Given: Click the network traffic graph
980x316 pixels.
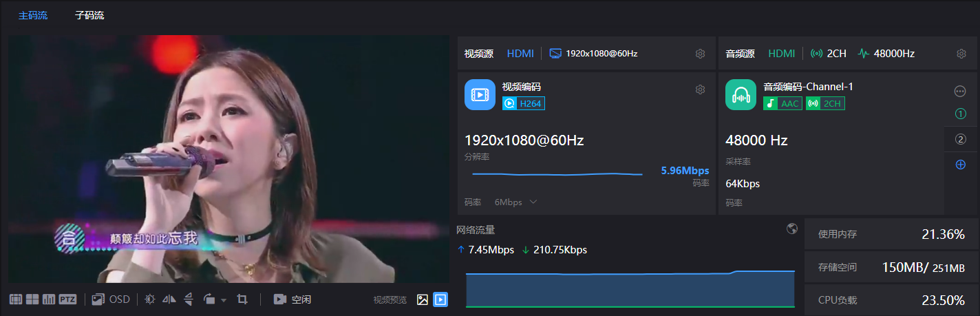Looking at the screenshot, I should pyautogui.click(x=630, y=288).
